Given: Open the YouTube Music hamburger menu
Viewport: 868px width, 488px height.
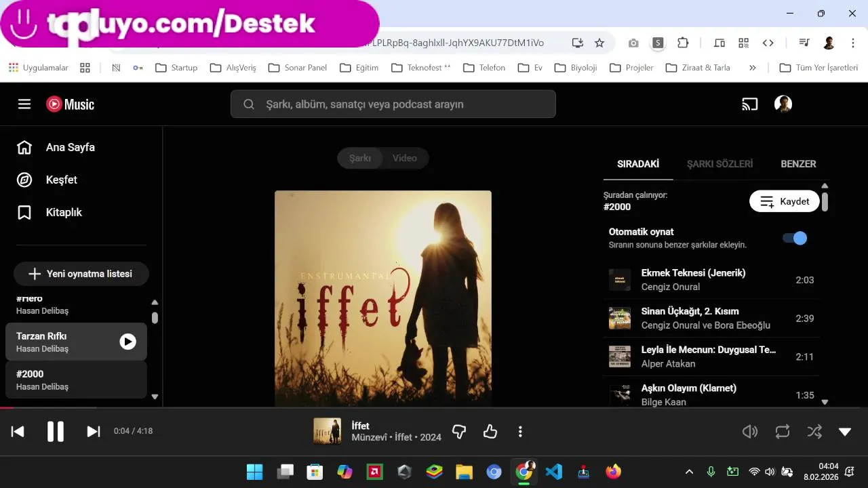Looking at the screenshot, I should point(24,104).
